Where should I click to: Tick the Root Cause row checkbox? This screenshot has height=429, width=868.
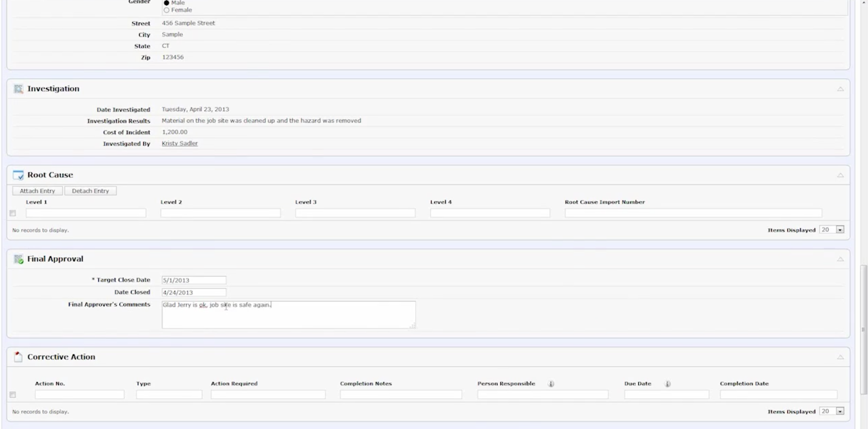coord(13,213)
